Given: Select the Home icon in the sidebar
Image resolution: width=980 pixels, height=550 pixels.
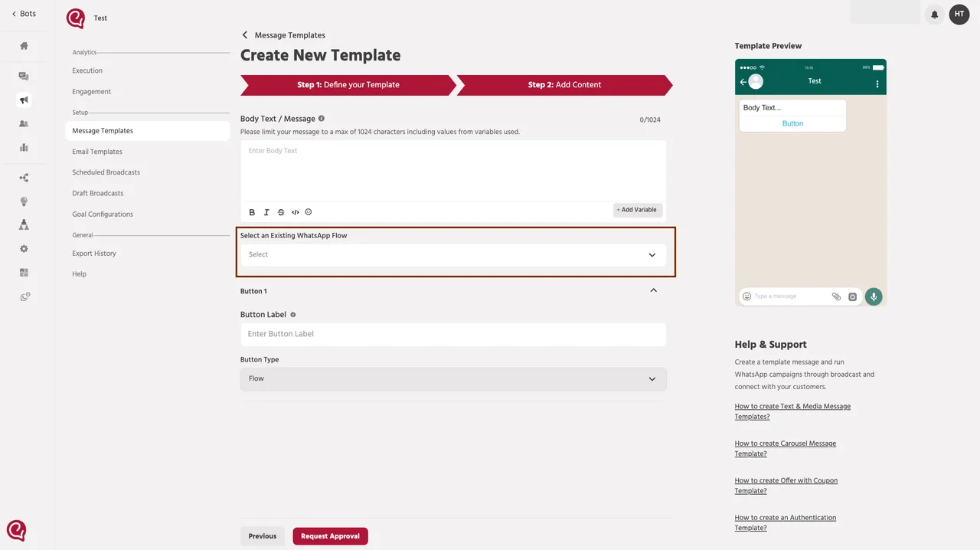Looking at the screenshot, I should 24,47.
